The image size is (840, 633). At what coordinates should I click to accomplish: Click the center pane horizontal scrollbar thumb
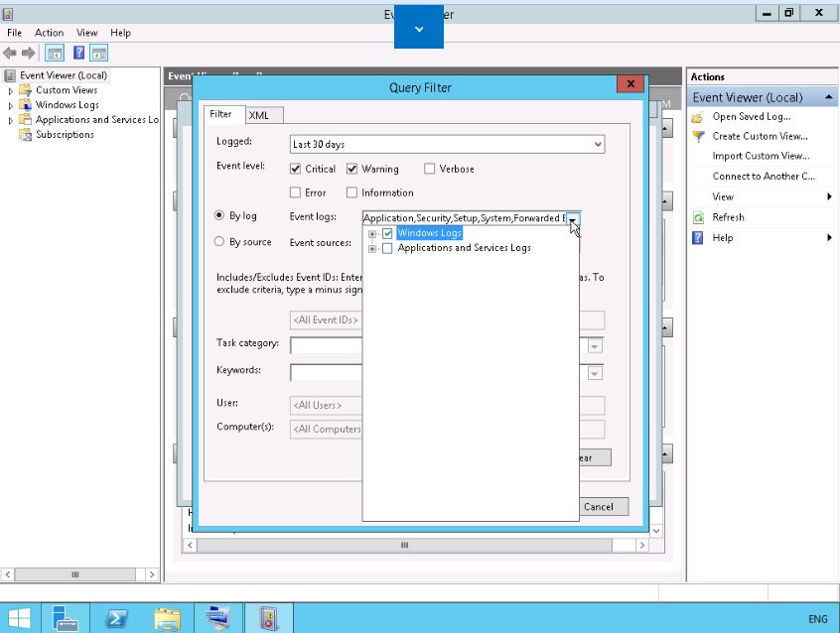coord(404,545)
